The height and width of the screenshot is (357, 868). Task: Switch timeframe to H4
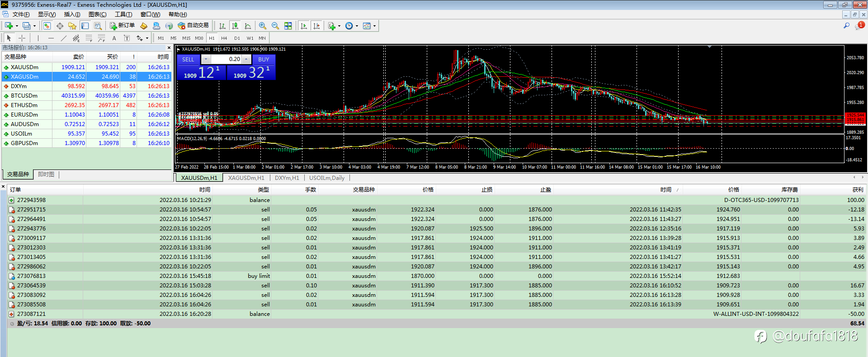tap(224, 38)
